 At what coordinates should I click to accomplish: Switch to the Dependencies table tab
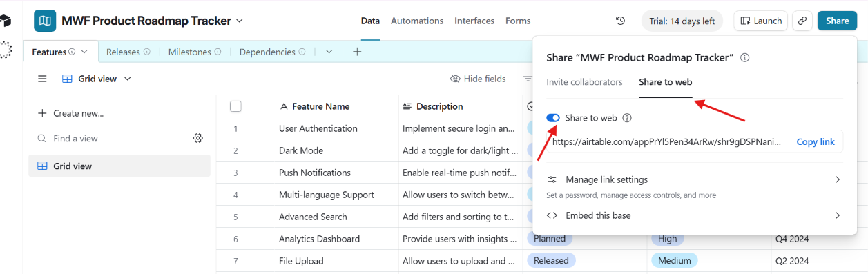click(273, 52)
